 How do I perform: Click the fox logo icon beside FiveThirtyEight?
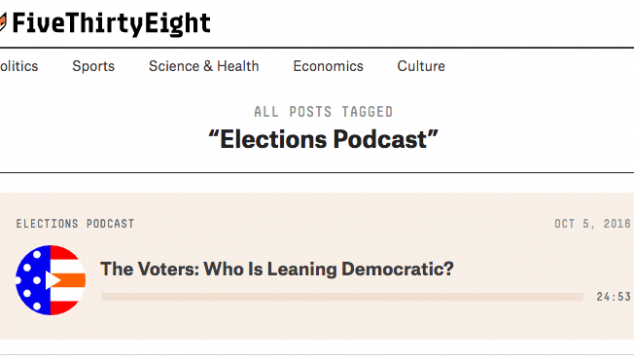[3, 22]
